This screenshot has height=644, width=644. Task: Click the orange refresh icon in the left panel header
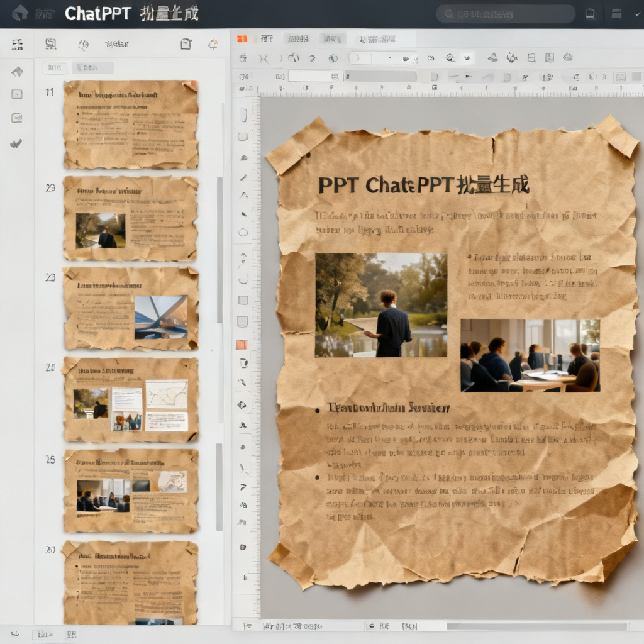coord(213,44)
